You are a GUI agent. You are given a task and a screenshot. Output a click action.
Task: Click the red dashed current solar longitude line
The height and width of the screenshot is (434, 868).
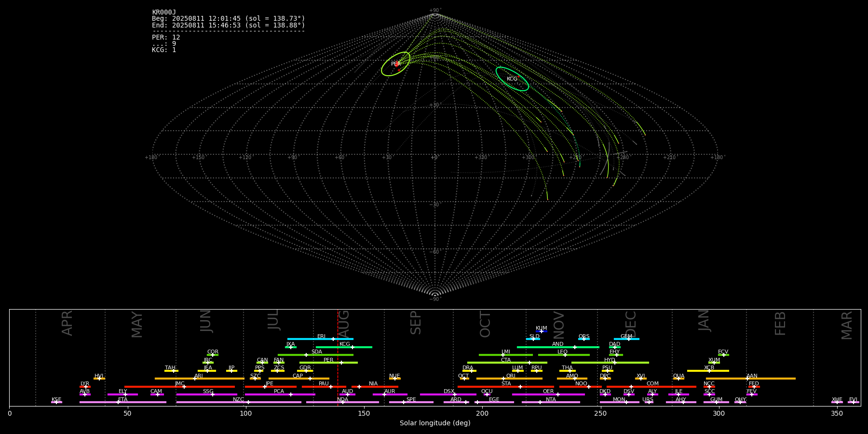(x=338, y=357)
